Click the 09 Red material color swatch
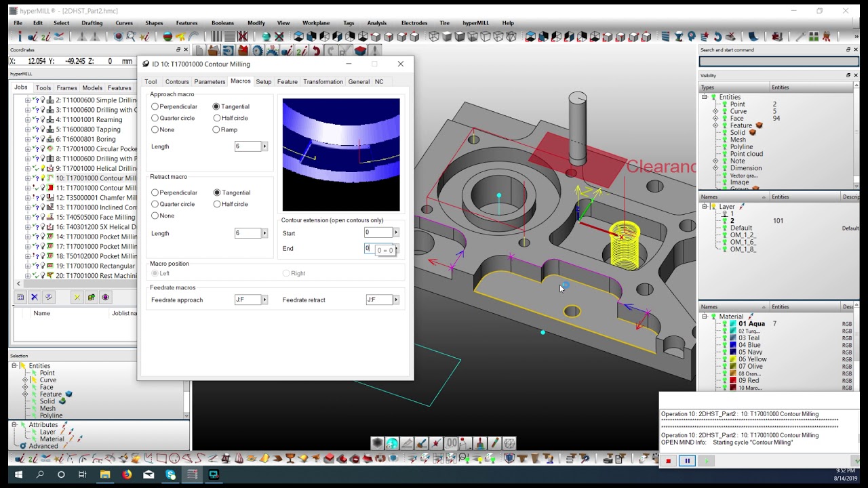This screenshot has width=868, height=488. coord(733,381)
